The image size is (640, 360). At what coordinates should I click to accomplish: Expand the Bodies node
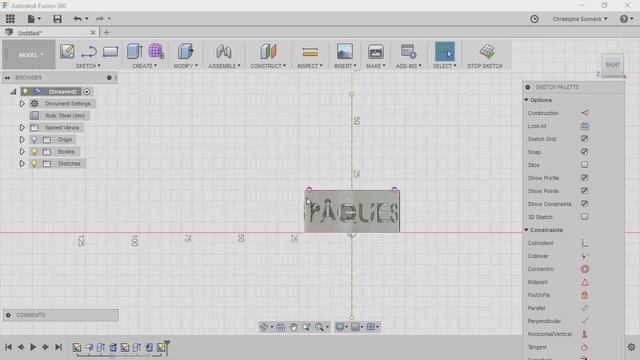click(22, 152)
